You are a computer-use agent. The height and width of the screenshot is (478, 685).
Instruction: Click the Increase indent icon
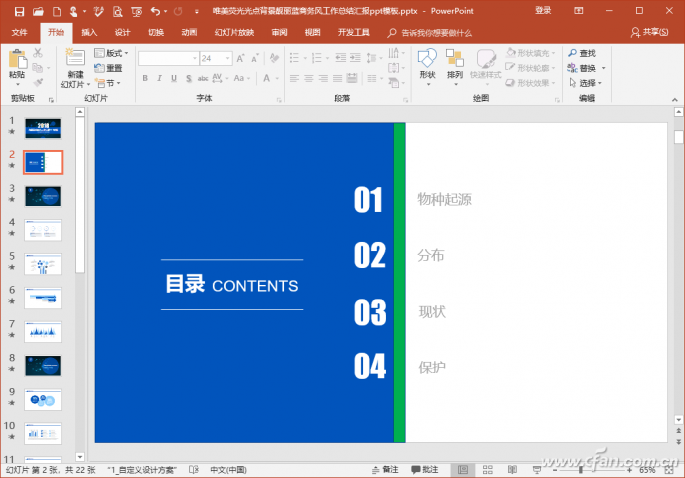click(356, 58)
